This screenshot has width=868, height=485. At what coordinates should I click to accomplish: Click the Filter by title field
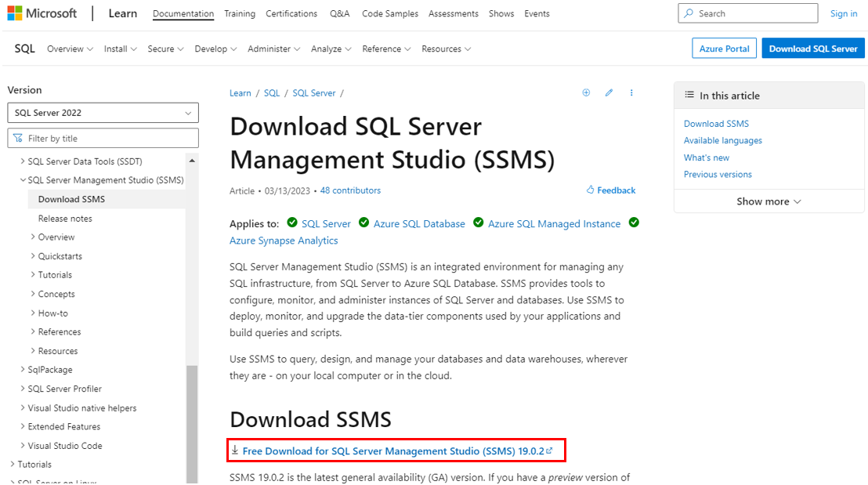pyautogui.click(x=103, y=138)
